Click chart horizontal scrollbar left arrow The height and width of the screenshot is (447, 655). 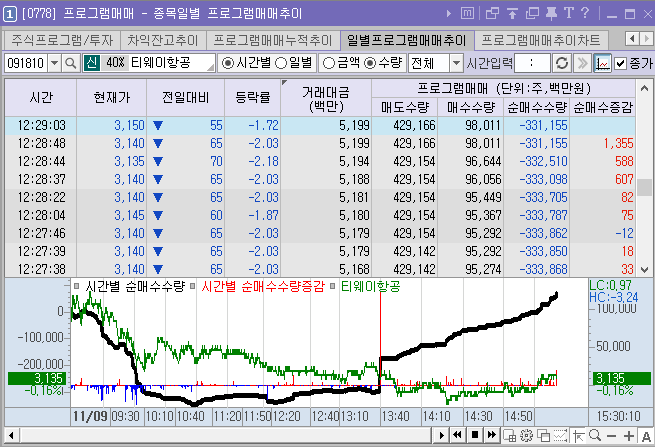(11, 435)
